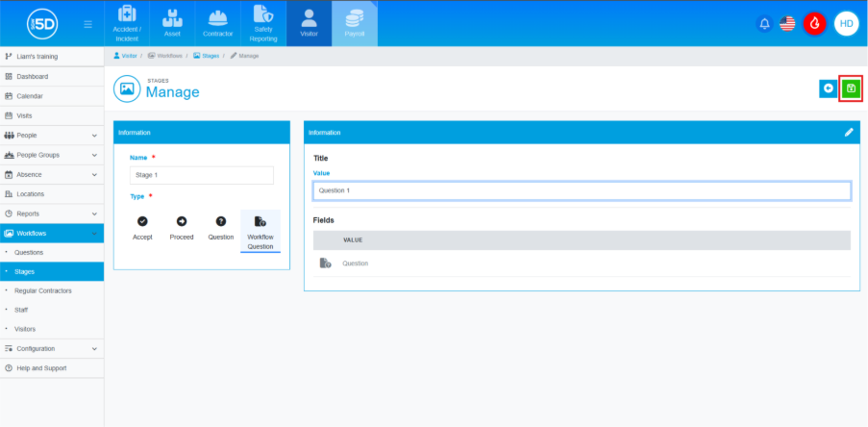The height and width of the screenshot is (427, 868).
Task: Click the Stages breadcrumb link
Action: pos(209,56)
